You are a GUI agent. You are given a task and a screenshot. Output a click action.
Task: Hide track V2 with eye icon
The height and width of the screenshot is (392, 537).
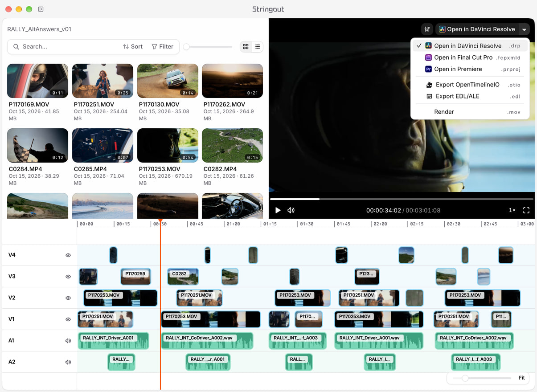[68, 298]
